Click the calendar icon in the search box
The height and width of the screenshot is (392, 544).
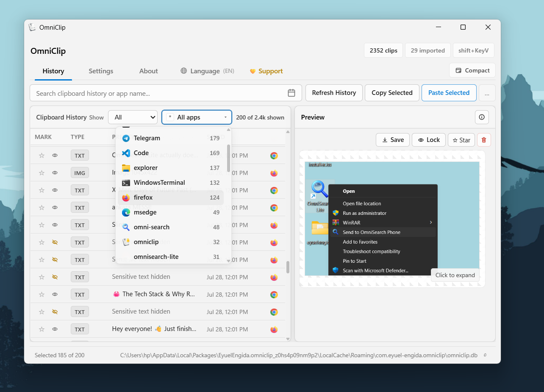(x=291, y=93)
